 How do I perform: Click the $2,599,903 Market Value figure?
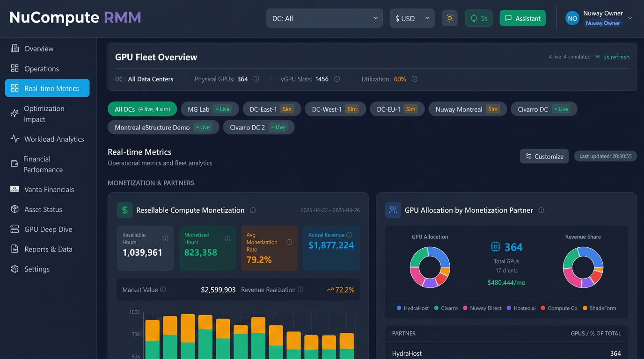218,290
